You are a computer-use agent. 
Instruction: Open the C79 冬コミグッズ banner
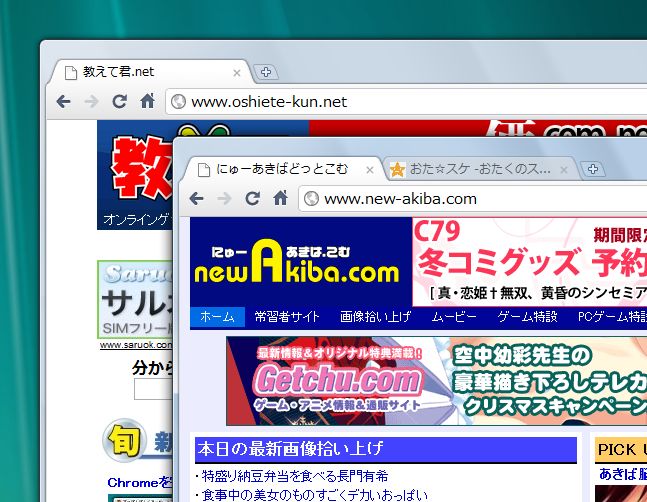[530, 262]
